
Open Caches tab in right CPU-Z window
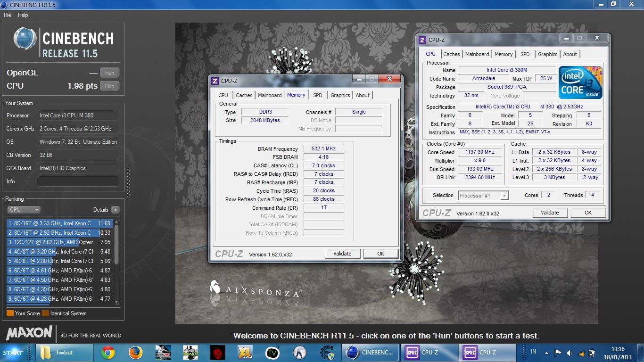click(451, 54)
